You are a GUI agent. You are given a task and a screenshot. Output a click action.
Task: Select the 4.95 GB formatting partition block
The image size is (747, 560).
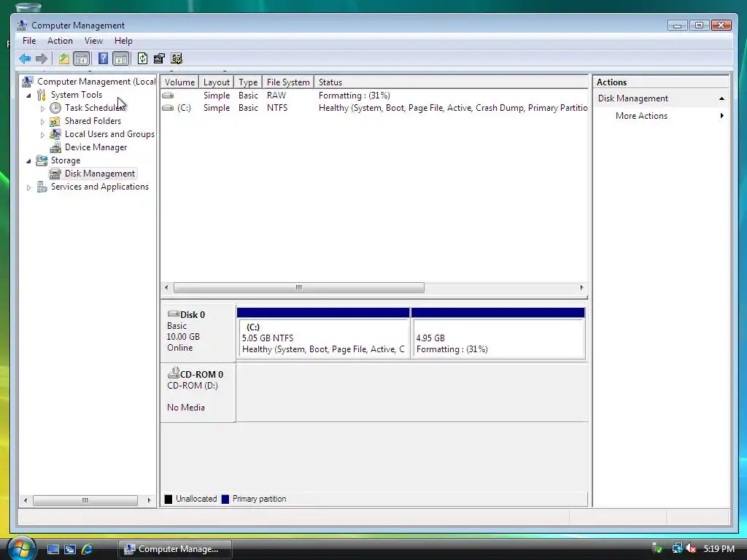[498, 333]
